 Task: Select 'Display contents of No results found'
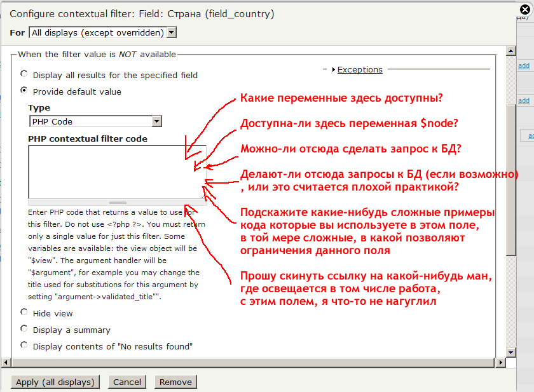point(24,345)
